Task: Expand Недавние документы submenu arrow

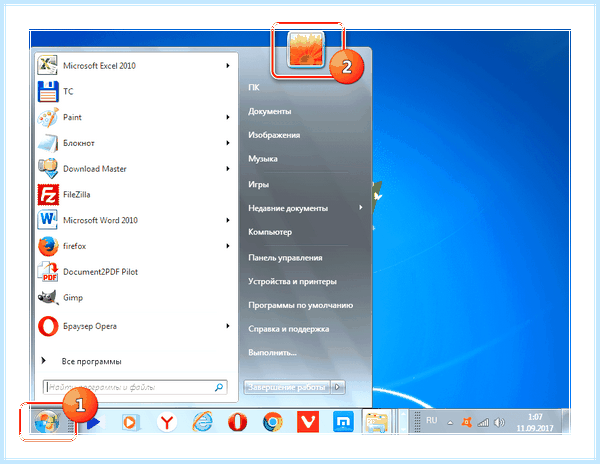Action: click(x=360, y=208)
